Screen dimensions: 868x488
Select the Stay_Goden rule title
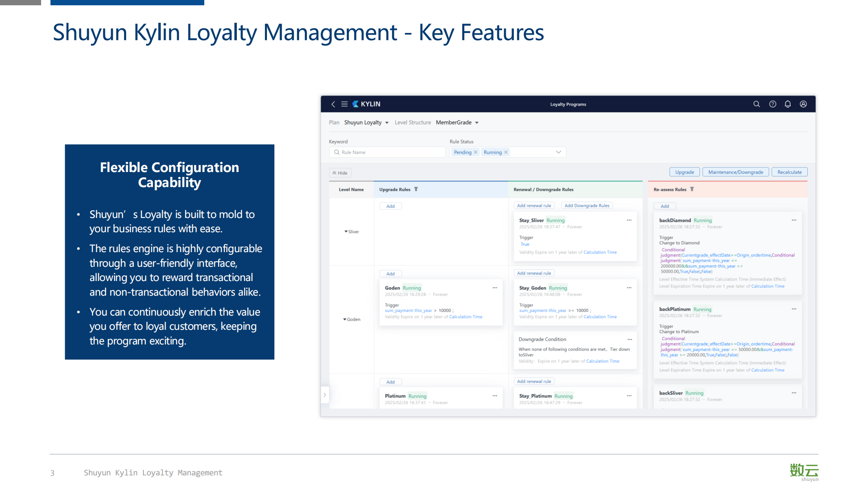tap(532, 288)
